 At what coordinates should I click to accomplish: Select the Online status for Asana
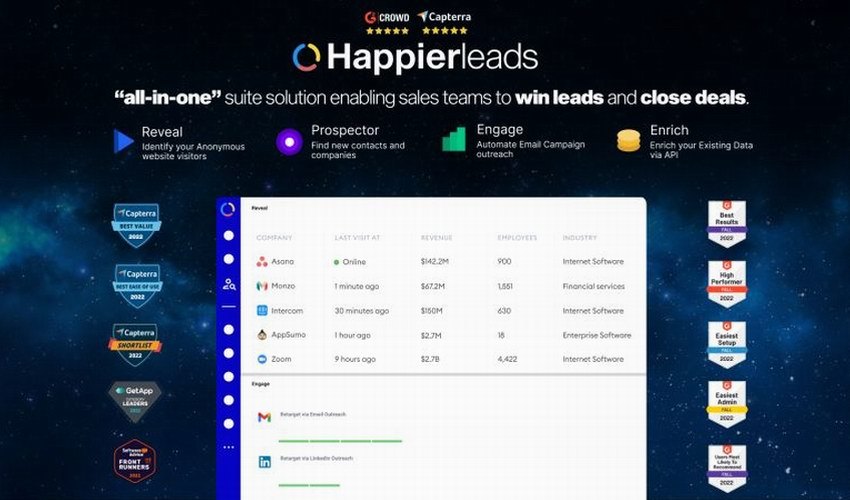point(350,262)
